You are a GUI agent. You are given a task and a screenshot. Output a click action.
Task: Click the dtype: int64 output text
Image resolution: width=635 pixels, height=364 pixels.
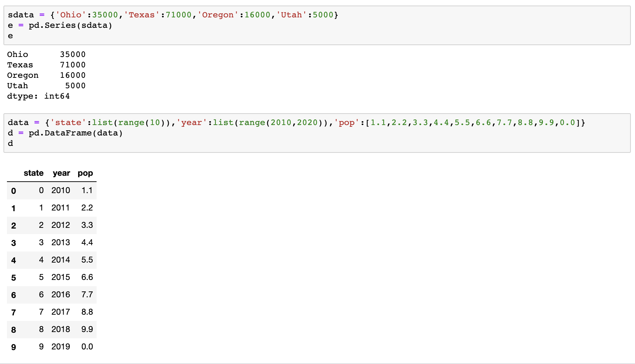(x=38, y=96)
